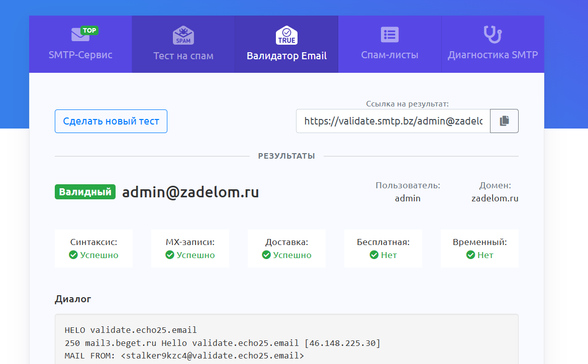
Task: Click the green Валидный status badge
Action: point(85,192)
